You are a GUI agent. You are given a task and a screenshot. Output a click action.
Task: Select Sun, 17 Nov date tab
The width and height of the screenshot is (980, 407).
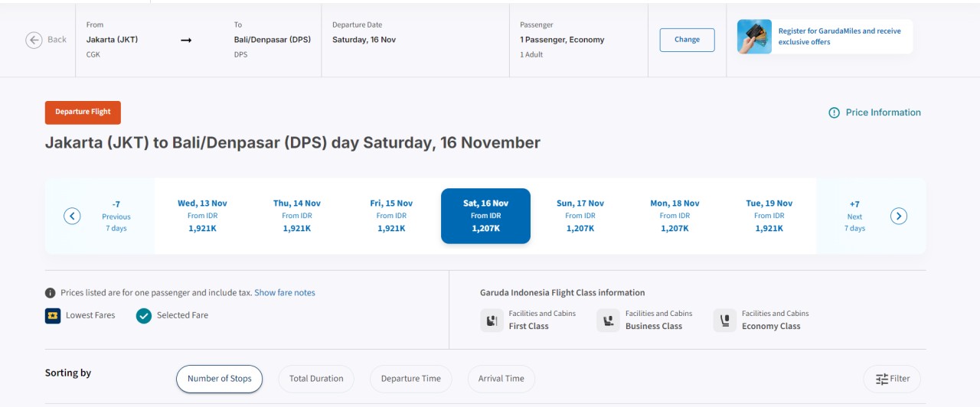point(580,216)
